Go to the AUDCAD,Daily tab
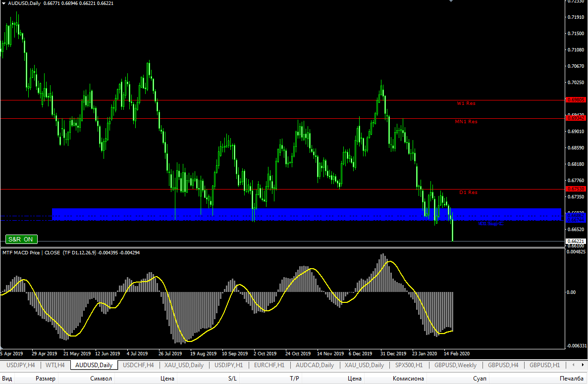Image resolution: width=588 pixels, height=384 pixels. tap(315, 365)
